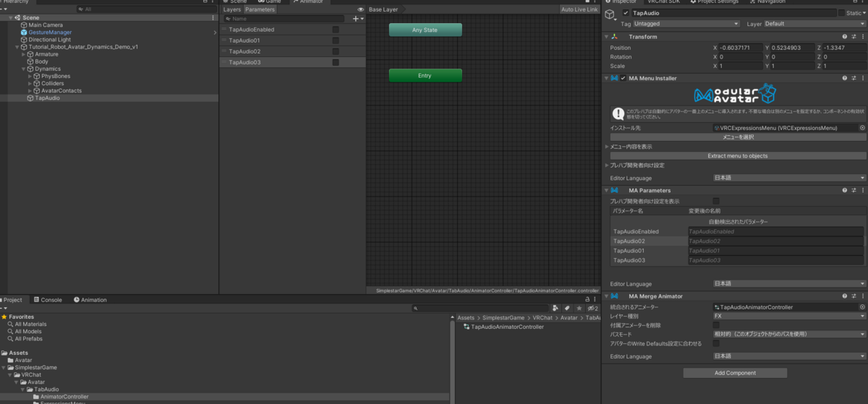Click favorites star icon in Project toolbar
The height and width of the screenshot is (404, 868).
[x=579, y=309]
